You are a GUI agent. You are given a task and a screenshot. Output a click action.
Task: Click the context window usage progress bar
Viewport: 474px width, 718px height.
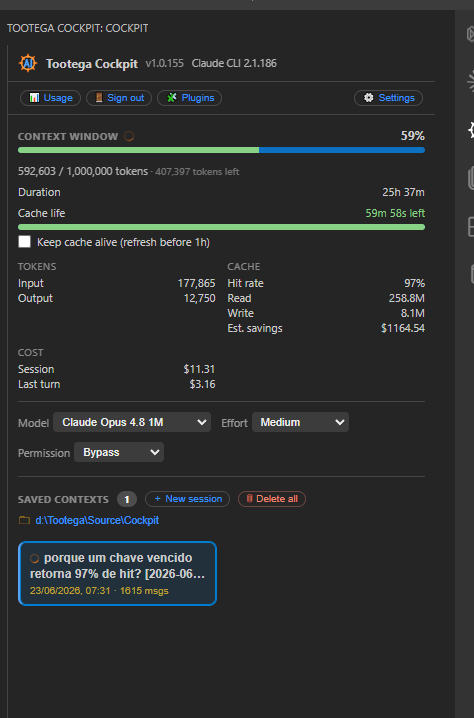(x=221, y=150)
